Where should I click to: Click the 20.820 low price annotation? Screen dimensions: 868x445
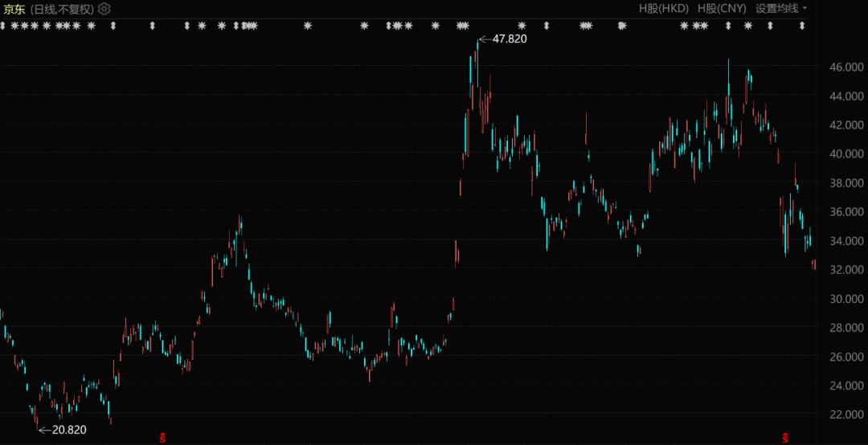coord(68,430)
